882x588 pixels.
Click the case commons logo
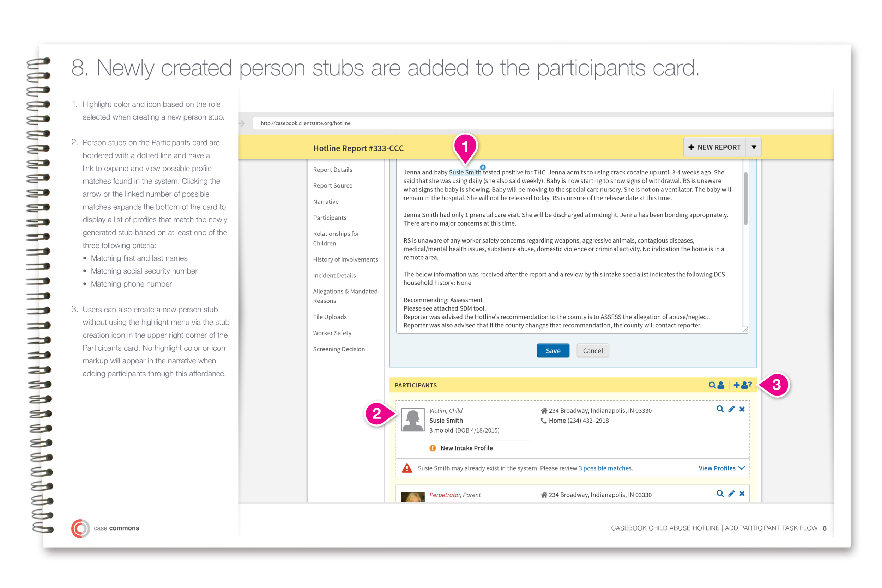point(105,528)
